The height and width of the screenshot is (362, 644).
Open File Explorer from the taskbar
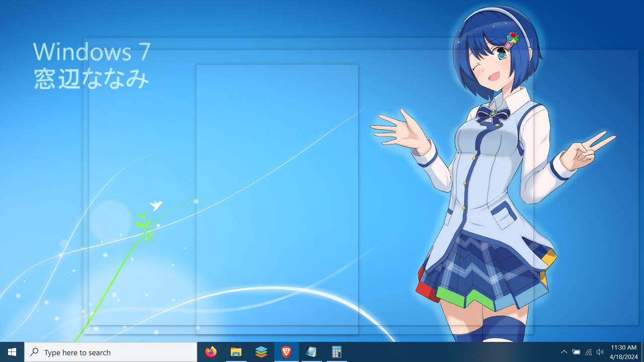click(x=236, y=352)
